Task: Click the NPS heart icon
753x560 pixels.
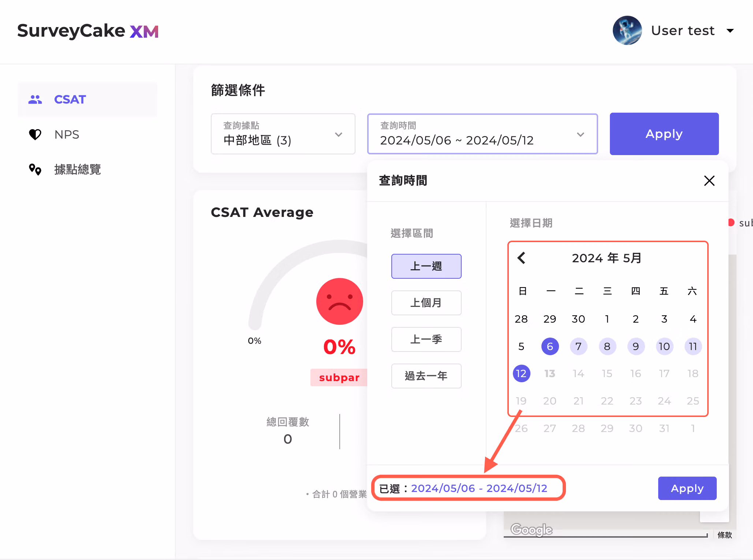Action: [35, 135]
